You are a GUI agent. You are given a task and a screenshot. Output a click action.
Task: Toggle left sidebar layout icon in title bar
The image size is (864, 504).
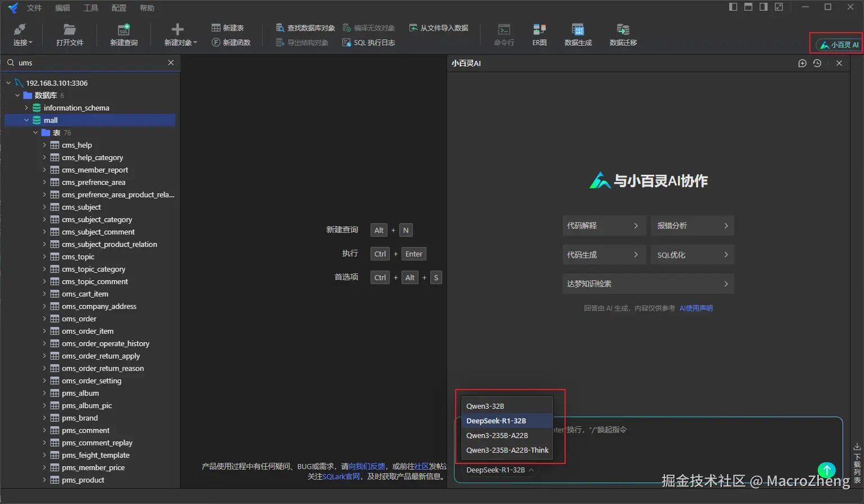[733, 7]
